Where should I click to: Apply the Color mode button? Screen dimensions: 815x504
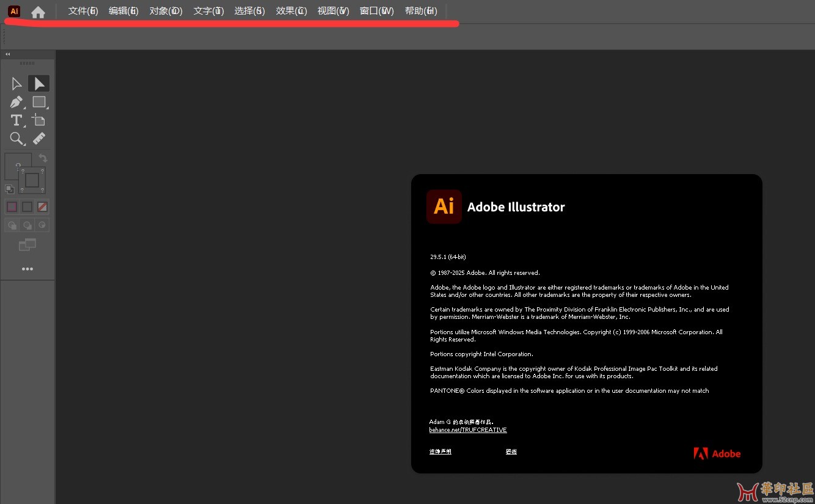[12, 207]
